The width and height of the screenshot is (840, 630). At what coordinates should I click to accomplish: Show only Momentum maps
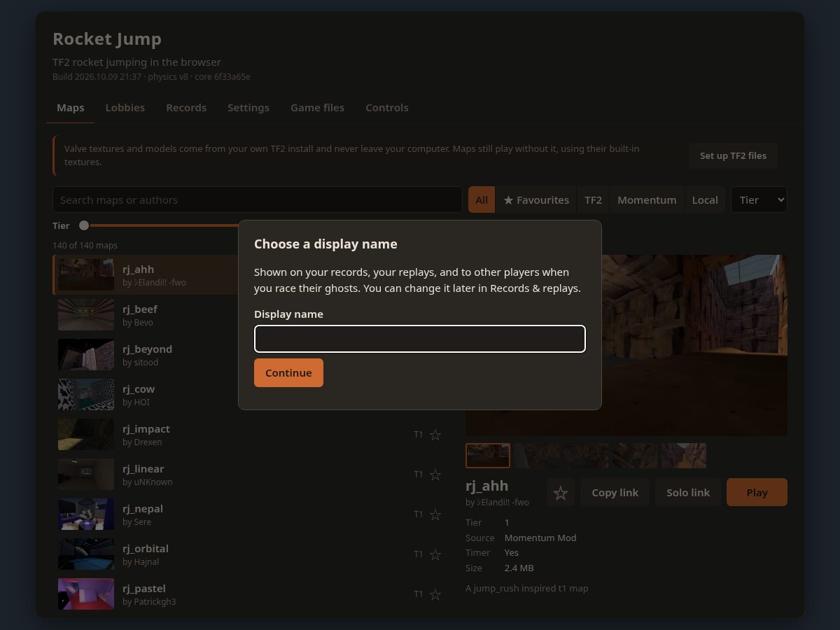pyautogui.click(x=647, y=199)
